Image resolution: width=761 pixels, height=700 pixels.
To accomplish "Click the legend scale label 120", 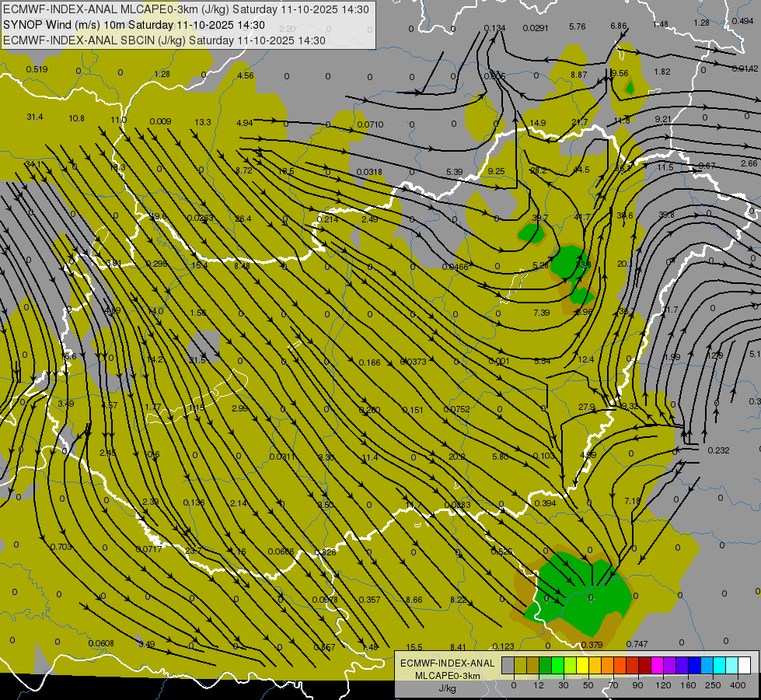I will pos(663,685).
